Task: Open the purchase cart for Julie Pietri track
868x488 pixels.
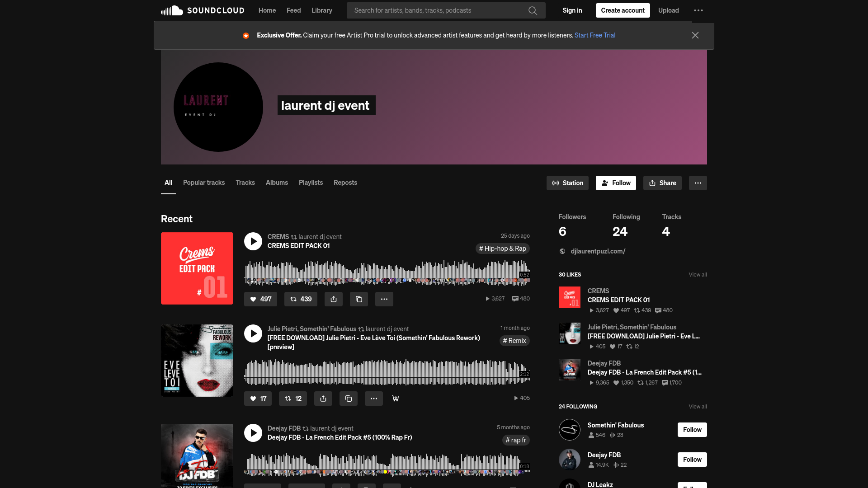Action: click(395, 399)
